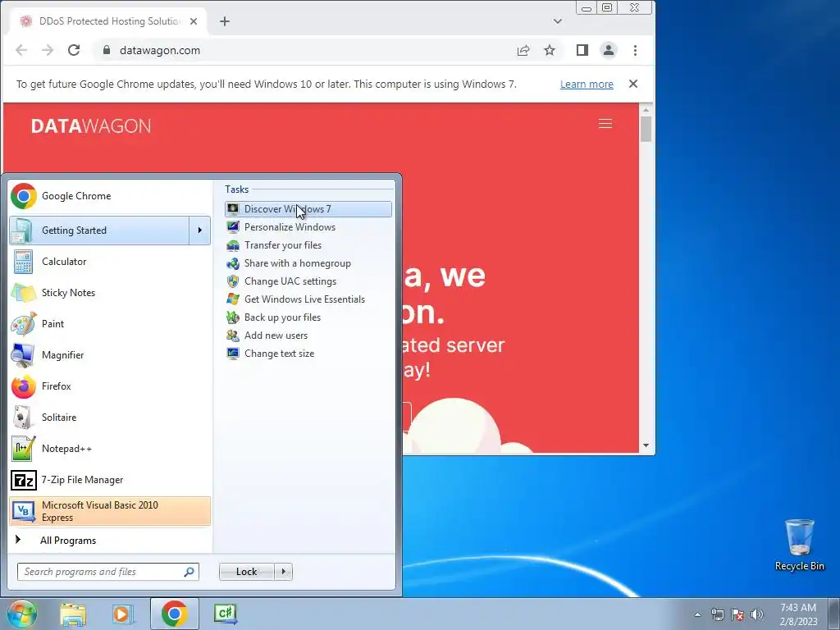Select Get Windows Live Essentials
The height and width of the screenshot is (630, 840).
pos(308,299)
